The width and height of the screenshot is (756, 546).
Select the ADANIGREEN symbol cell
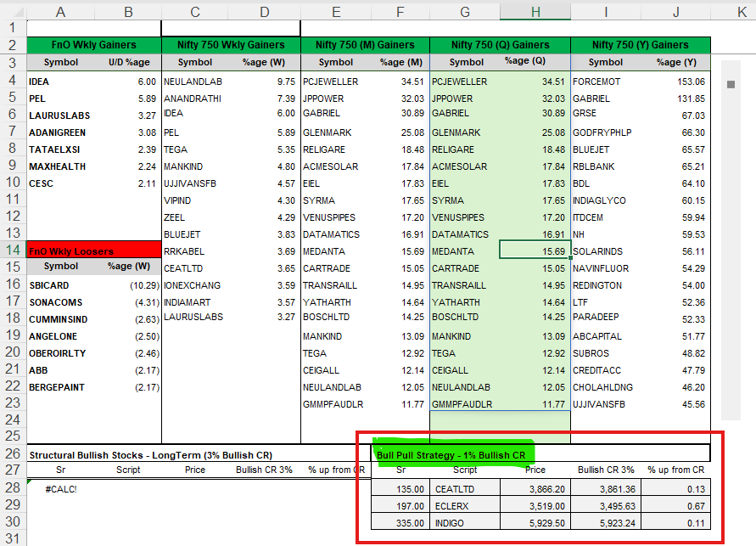pyautogui.click(x=60, y=132)
